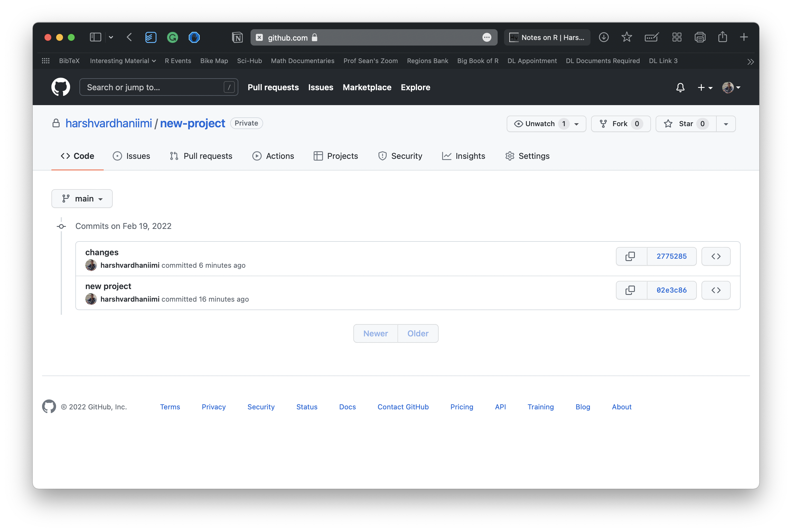Viewport: 792px width, 532px height.
Task: Toggle Star on the repository
Action: pyautogui.click(x=685, y=124)
